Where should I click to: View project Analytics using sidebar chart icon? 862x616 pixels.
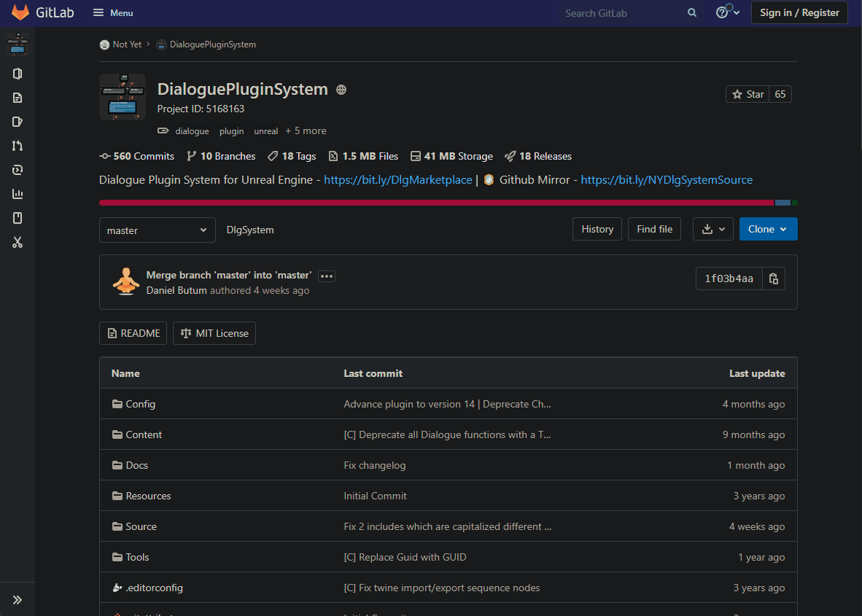pos(18,193)
